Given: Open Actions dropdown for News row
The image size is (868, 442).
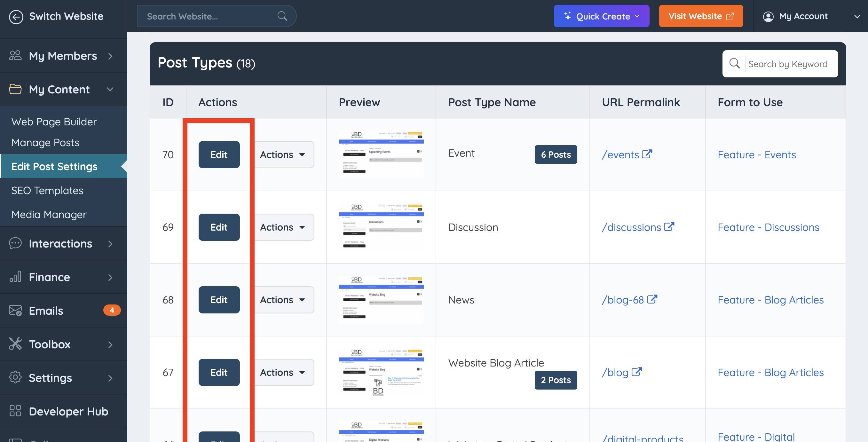Looking at the screenshot, I should pos(283,300).
